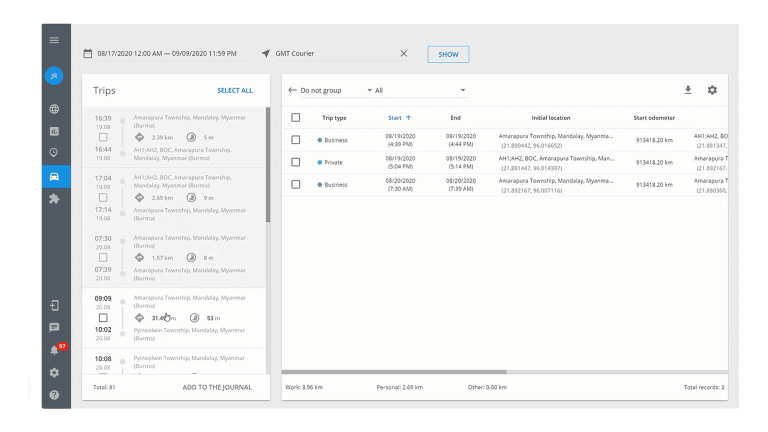Screen dimensions: 768x432
Task: Clear GMT Courier selection with X
Action: tap(404, 54)
